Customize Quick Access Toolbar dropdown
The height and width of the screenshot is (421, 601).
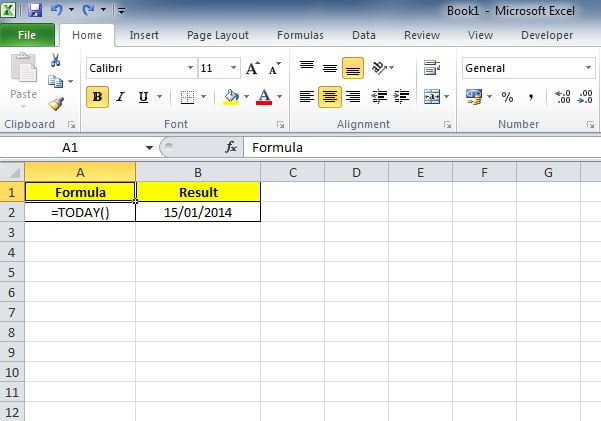pyautogui.click(x=122, y=11)
